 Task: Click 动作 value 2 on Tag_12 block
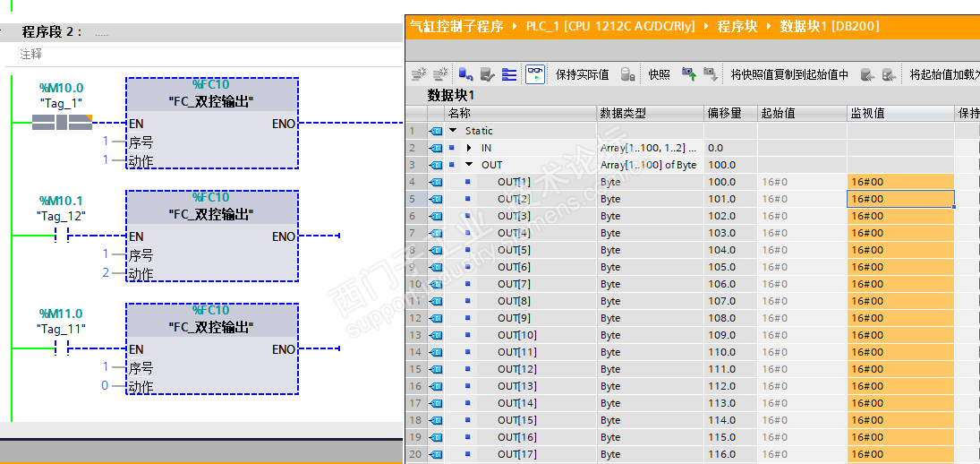coord(105,272)
